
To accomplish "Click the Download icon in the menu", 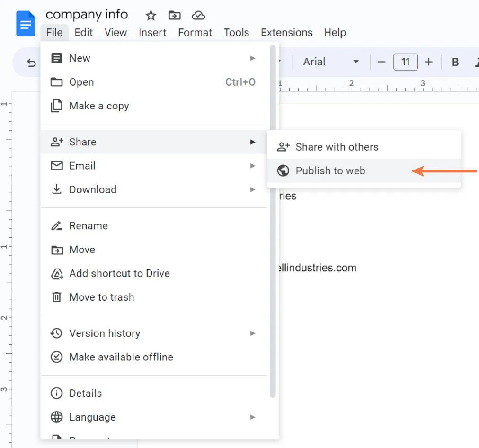I will click(x=56, y=189).
